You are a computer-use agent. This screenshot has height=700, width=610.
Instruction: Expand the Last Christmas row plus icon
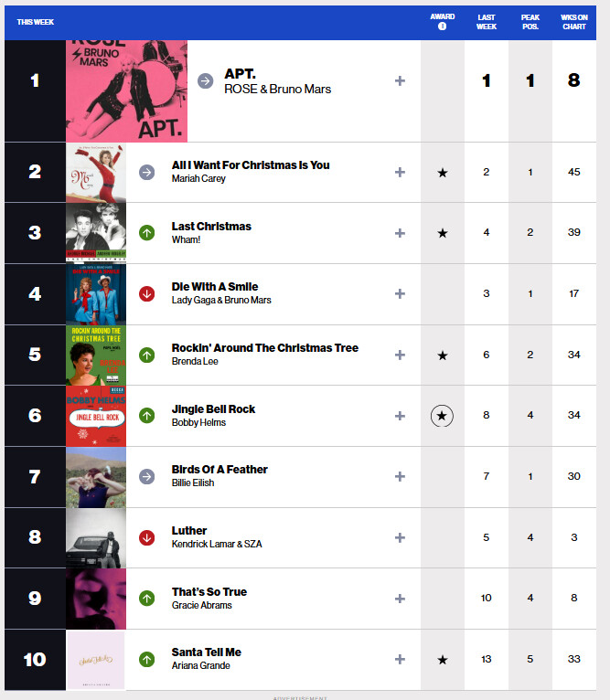(x=400, y=233)
